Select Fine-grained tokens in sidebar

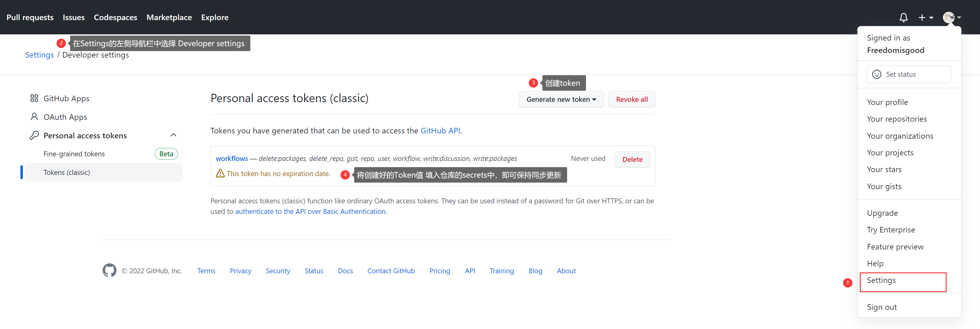pyautogui.click(x=74, y=154)
